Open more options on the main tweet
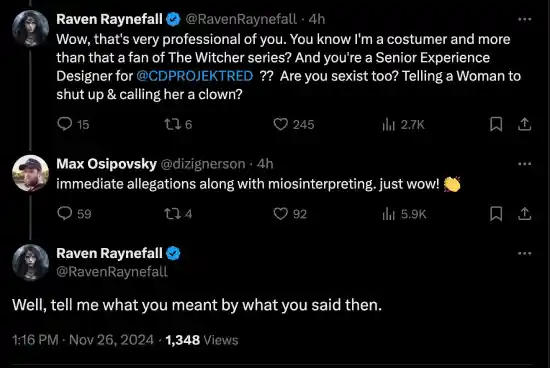This screenshot has width=550, height=368. click(x=525, y=253)
